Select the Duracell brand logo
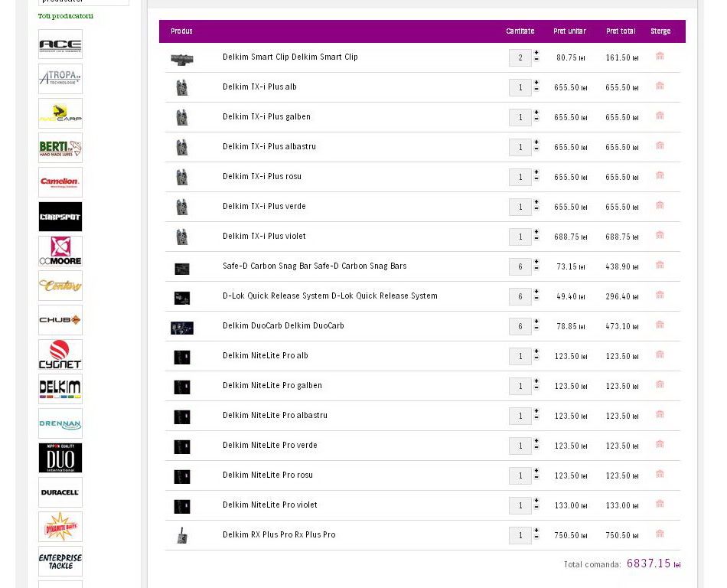The image size is (727, 588). pyautogui.click(x=60, y=492)
